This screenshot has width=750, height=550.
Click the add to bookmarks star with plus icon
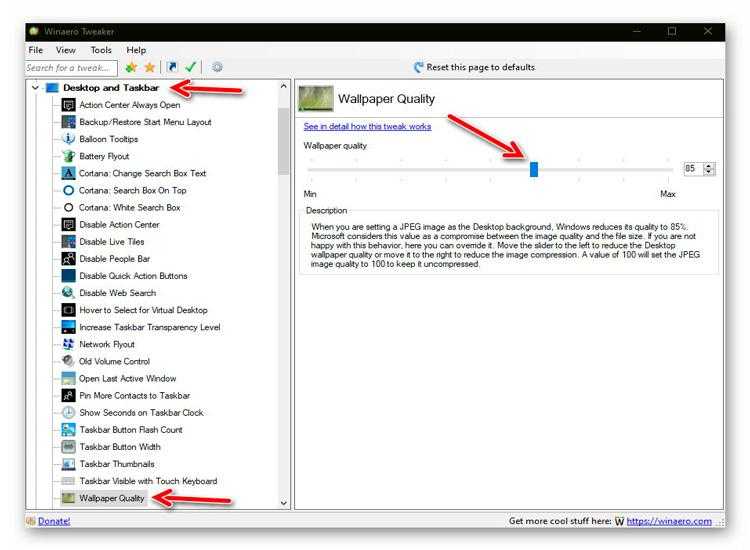(x=131, y=67)
